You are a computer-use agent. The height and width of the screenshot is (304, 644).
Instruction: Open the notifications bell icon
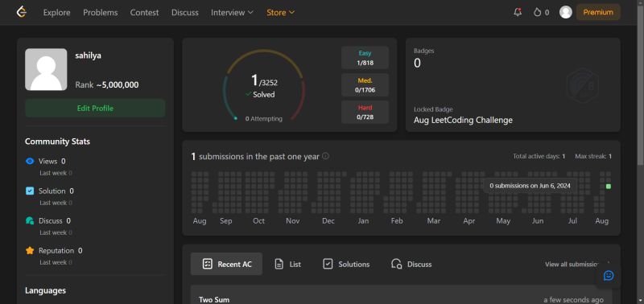[518, 12]
